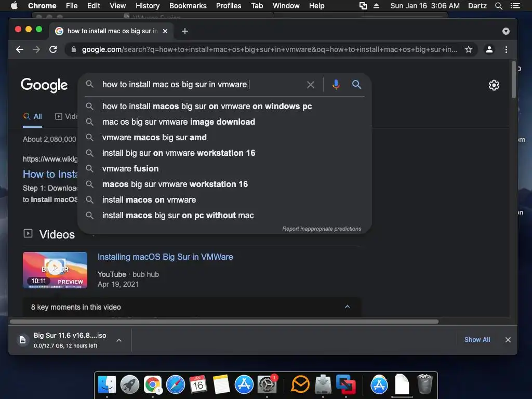Open a new browser tab

185,31
